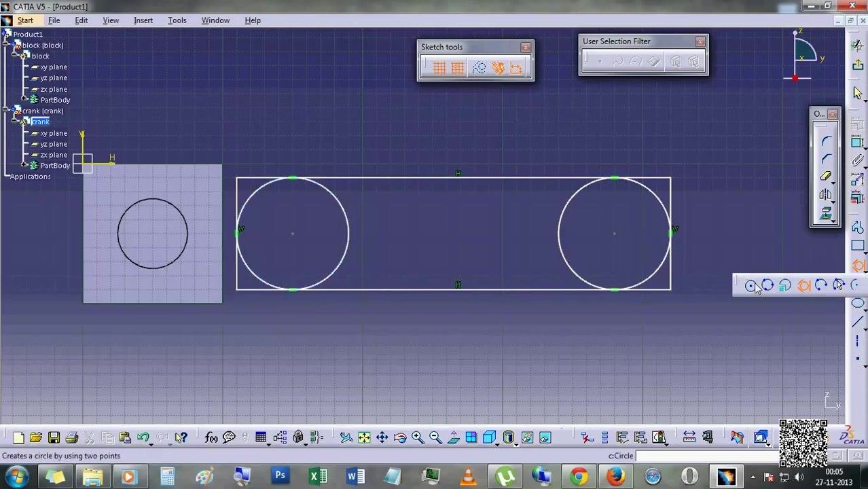Click Open file icon in bottom toolbar
Screen dimensions: 868x489
[36, 437]
